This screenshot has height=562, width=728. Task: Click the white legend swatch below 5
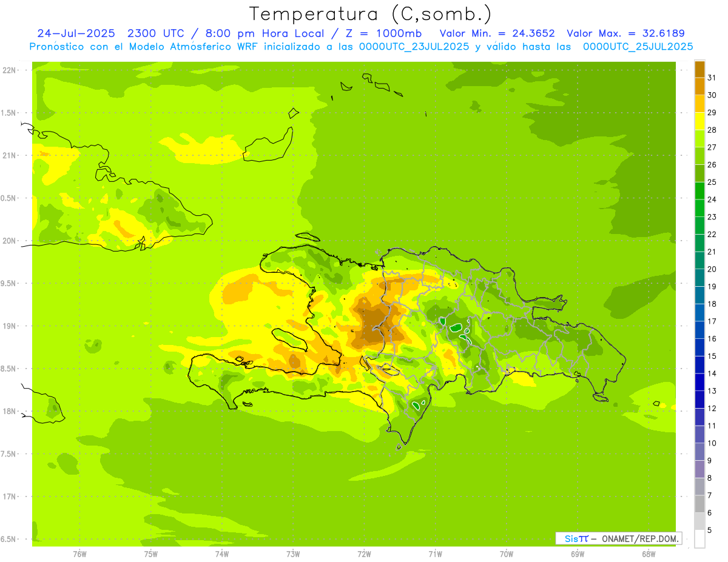[x=699, y=539]
